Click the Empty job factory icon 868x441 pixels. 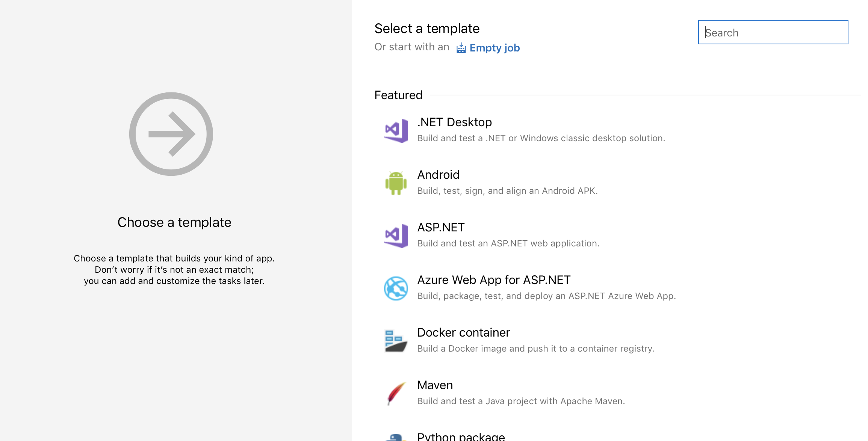(461, 48)
